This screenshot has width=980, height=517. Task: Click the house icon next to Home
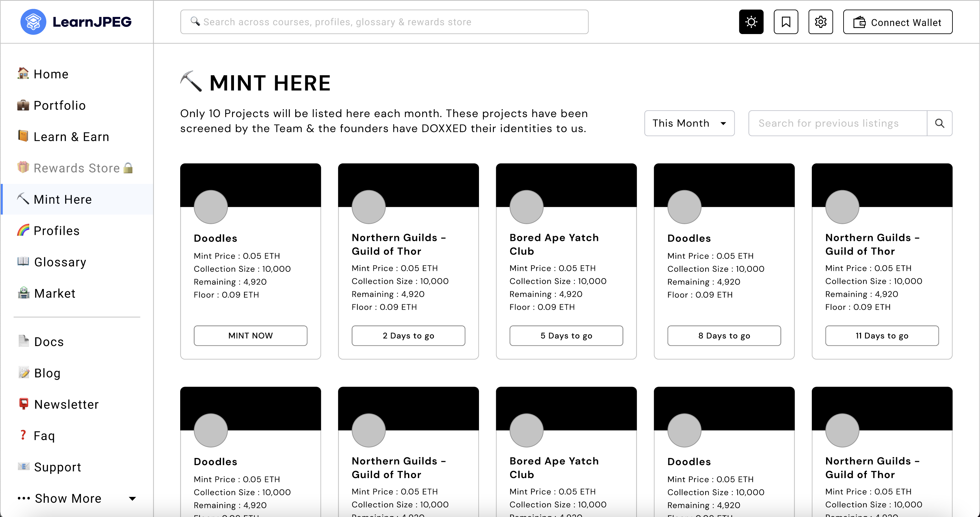23,73
